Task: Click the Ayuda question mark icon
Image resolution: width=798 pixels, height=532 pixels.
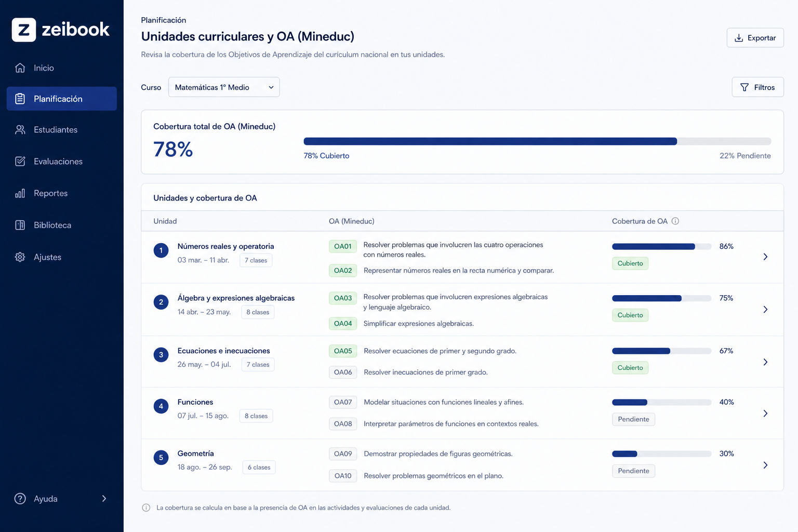Action: point(20,499)
